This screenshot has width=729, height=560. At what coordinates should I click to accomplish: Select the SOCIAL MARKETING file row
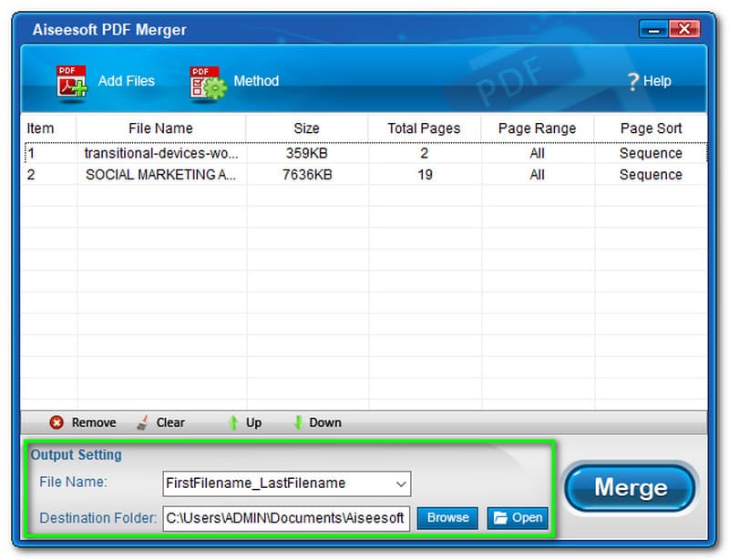pos(160,175)
